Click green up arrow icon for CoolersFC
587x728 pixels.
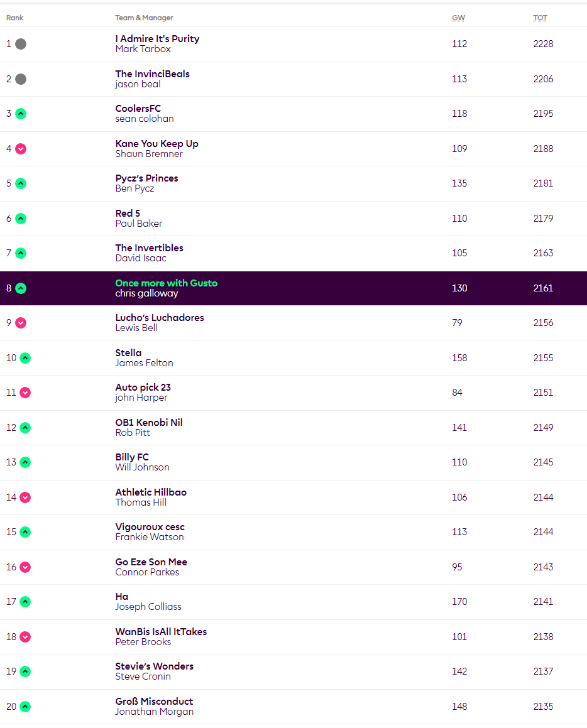tap(21, 114)
